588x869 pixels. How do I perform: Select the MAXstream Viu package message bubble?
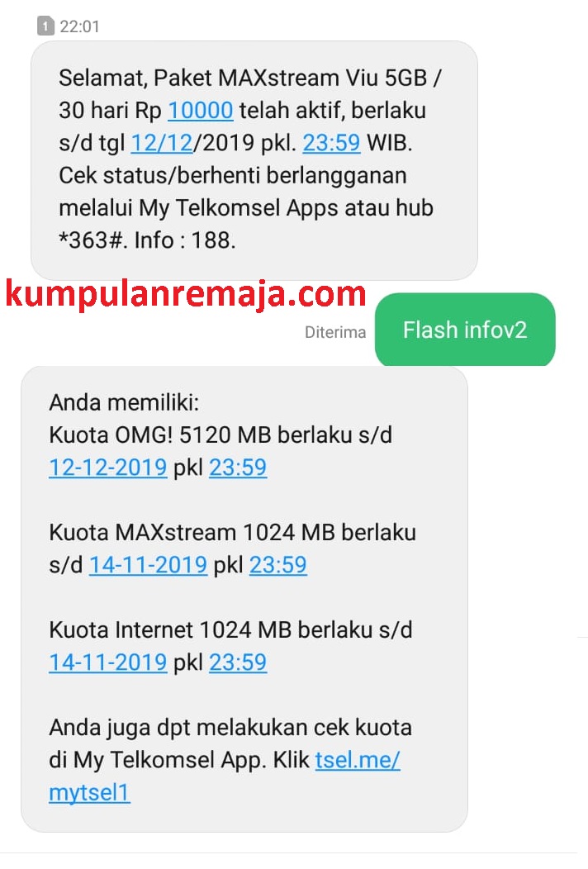[x=254, y=160]
